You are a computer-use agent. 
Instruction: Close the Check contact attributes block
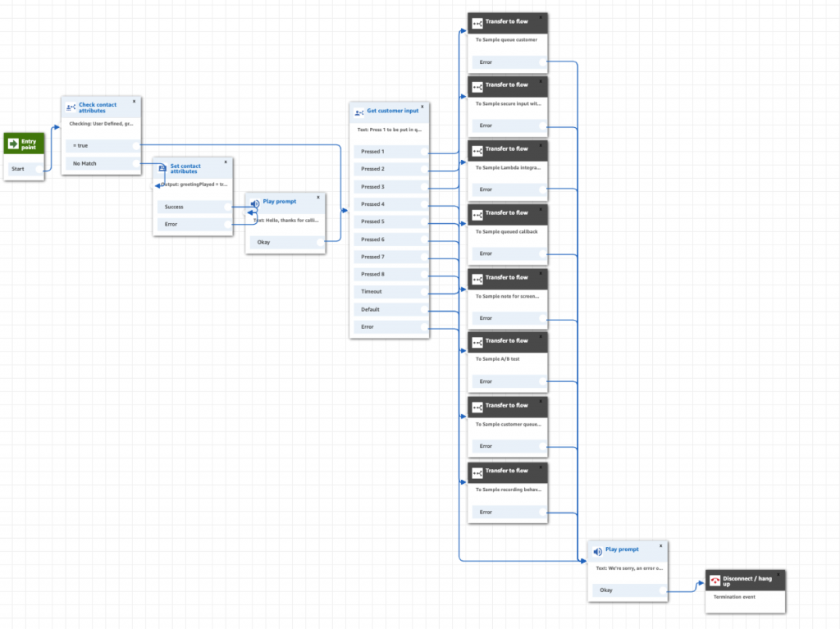(135, 101)
